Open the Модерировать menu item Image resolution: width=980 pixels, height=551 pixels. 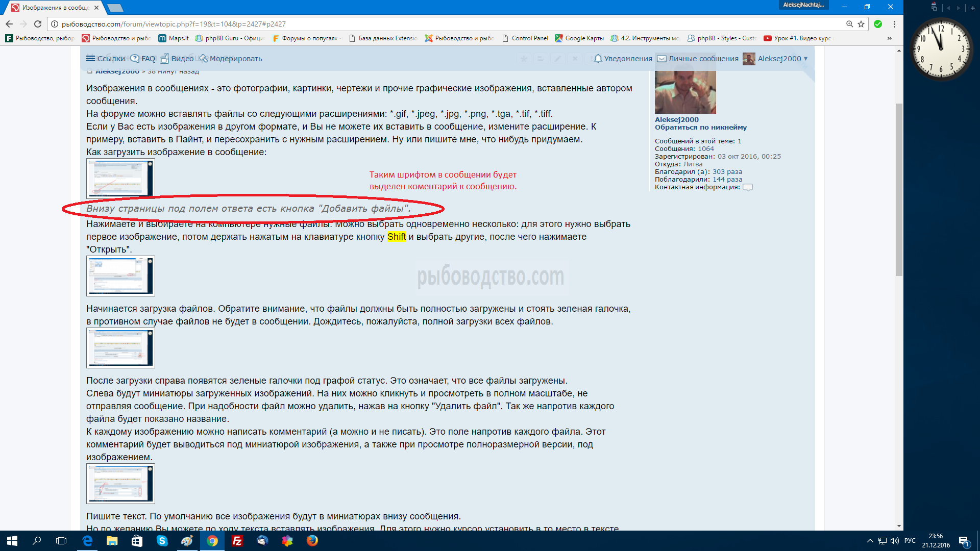point(231,59)
